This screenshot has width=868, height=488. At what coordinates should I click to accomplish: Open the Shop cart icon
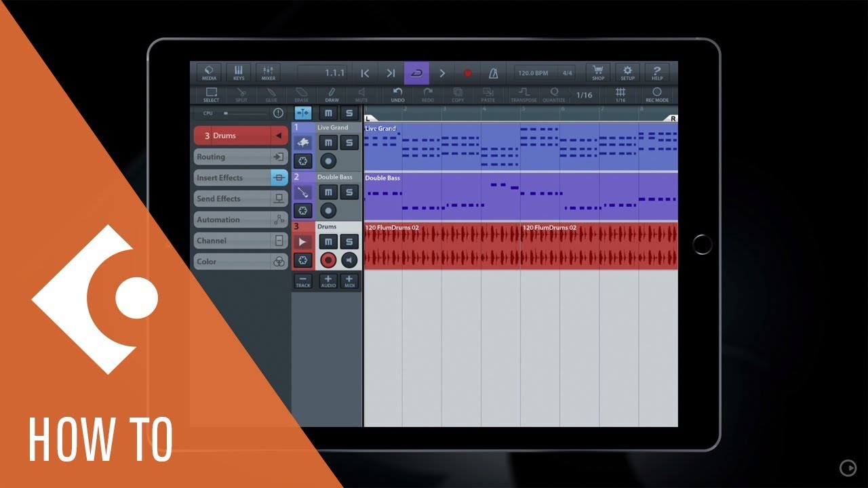(598, 73)
